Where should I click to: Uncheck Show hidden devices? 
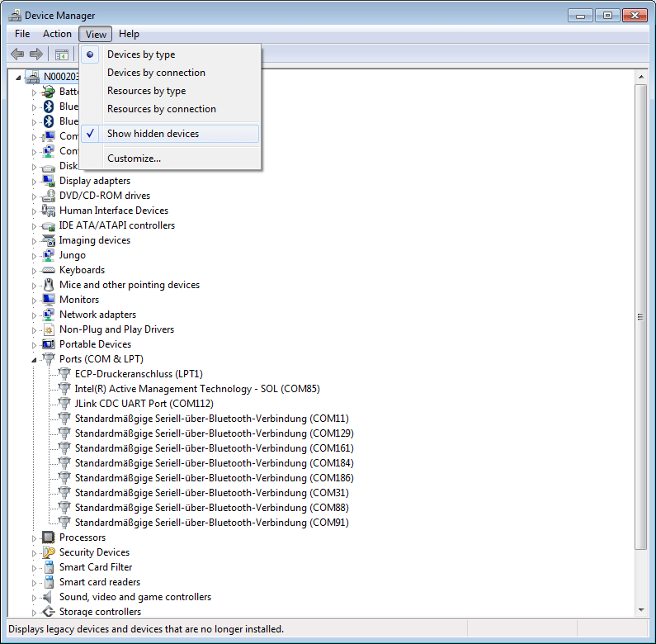(153, 134)
